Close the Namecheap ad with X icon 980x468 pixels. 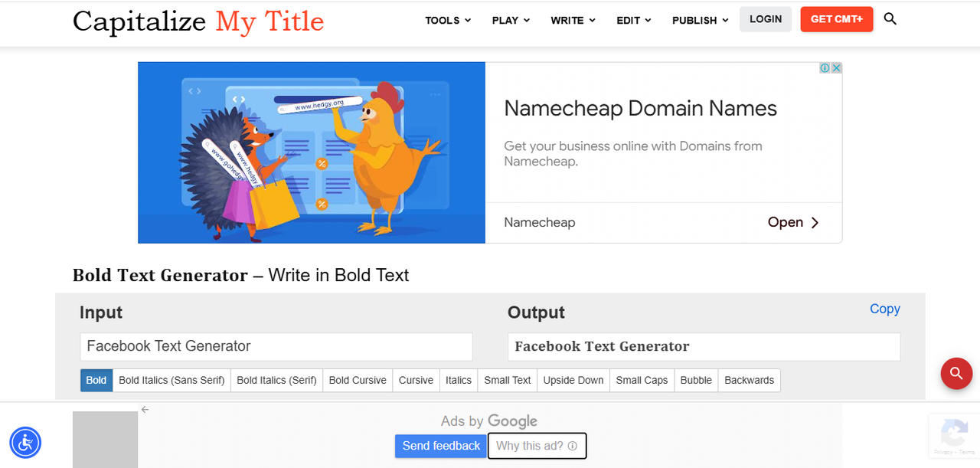tap(837, 68)
